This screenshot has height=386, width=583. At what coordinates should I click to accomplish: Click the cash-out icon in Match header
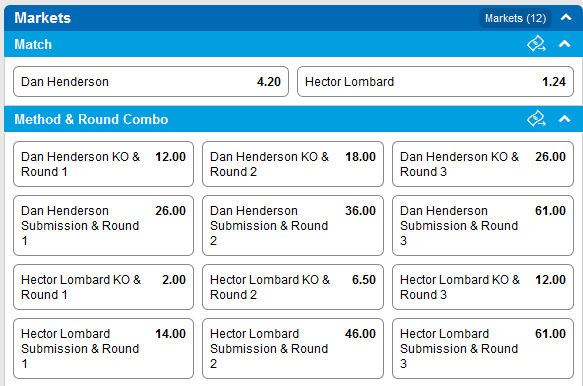pos(536,44)
